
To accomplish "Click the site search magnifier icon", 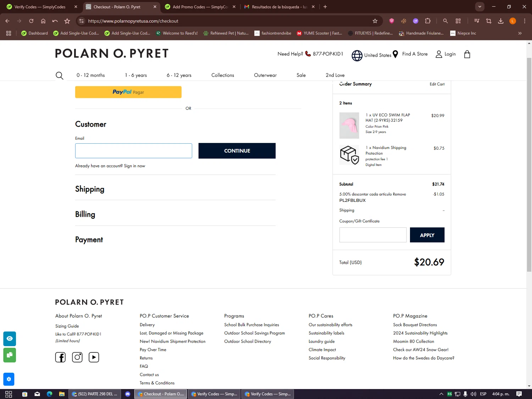I will pyautogui.click(x=60, y=76).
